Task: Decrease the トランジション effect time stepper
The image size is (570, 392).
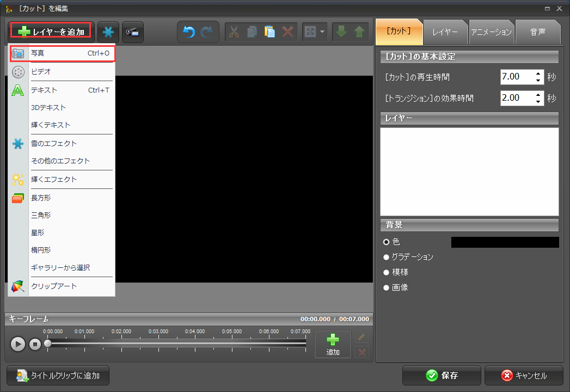Action: (x=538, y=101)
